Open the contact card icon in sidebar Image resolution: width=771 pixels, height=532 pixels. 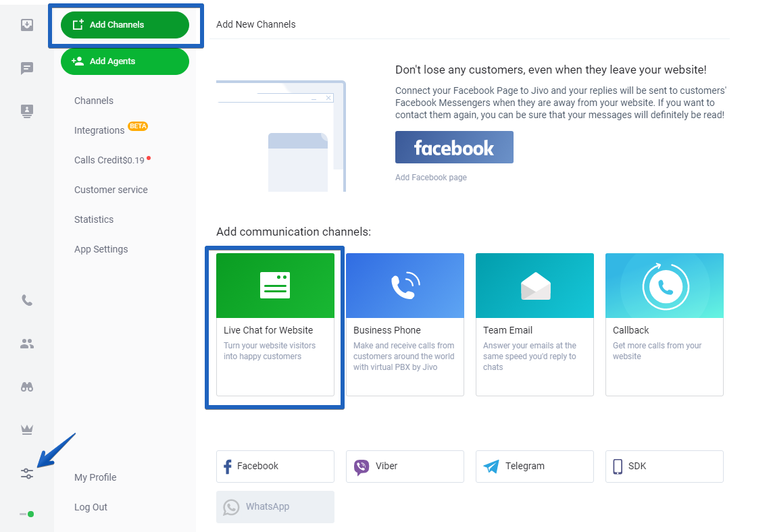click(27, 111)
